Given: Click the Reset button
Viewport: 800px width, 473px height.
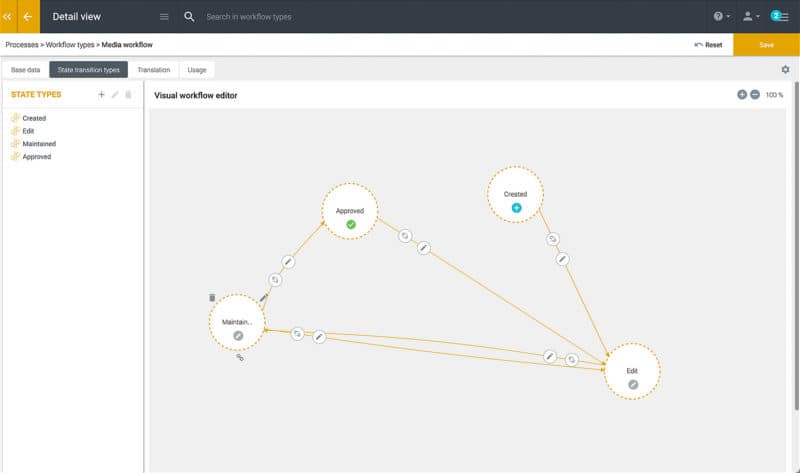Looking at the screenshot, I should (x=709, y=45).
